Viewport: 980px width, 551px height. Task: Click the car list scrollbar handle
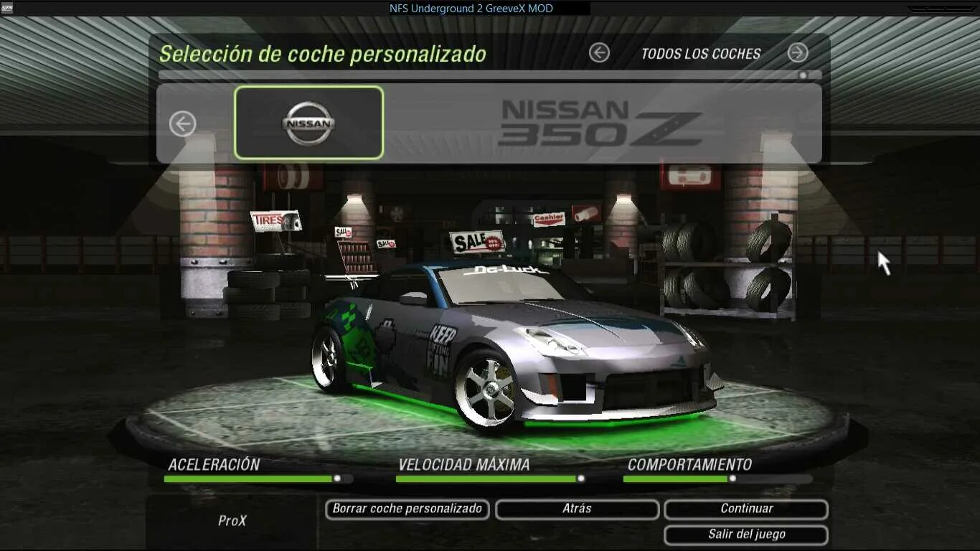pos(804,75)
